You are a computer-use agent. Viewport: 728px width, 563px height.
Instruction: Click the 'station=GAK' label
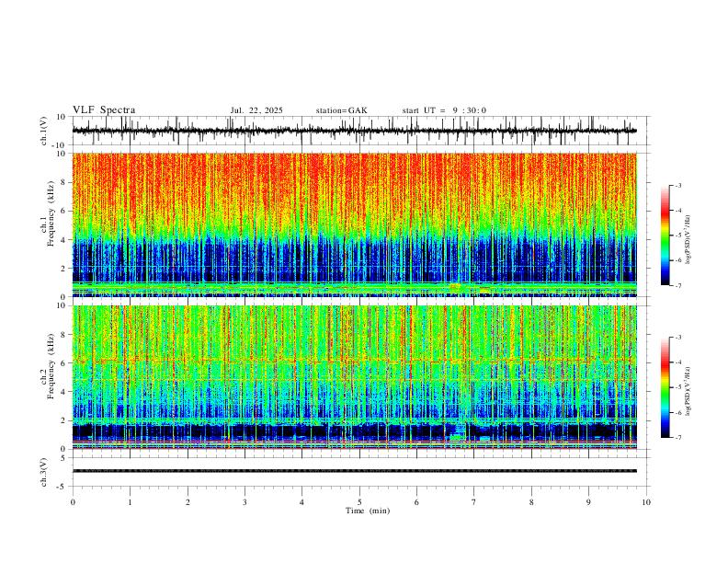(x=341, y=110)
